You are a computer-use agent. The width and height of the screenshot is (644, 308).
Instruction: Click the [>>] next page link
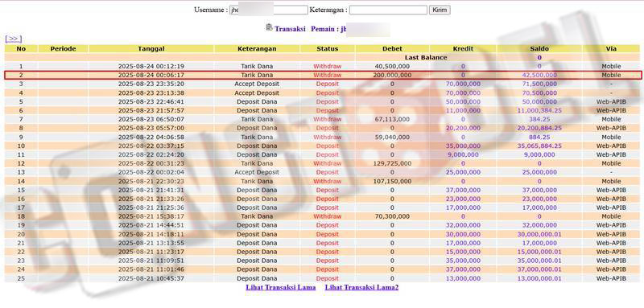pos(13,39)
